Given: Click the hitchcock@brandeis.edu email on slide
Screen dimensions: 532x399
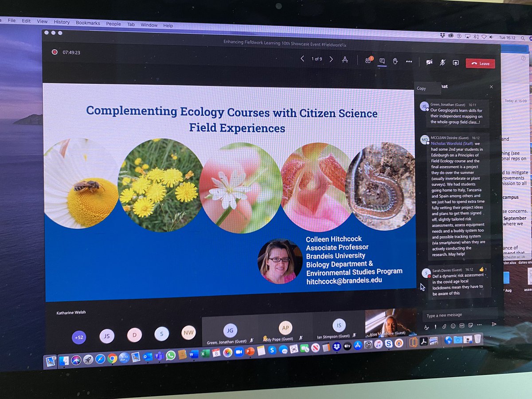Looking at the screenshot, I should pos(344,281).
